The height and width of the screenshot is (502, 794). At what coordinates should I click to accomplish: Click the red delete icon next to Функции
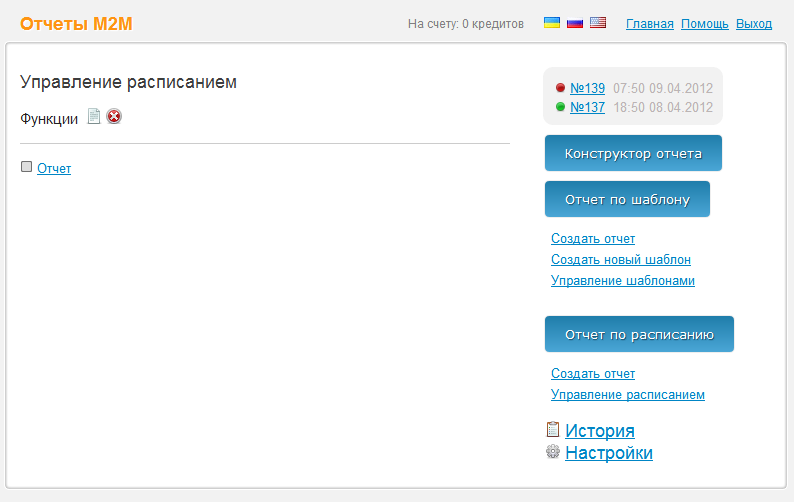tap(114, 117)
